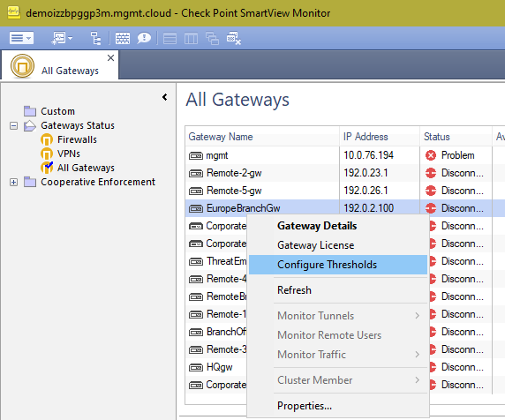Click the vertical tile windows icon
Image resolution: width=505 pixels, height=420 pixels.
tap(191, 39)
